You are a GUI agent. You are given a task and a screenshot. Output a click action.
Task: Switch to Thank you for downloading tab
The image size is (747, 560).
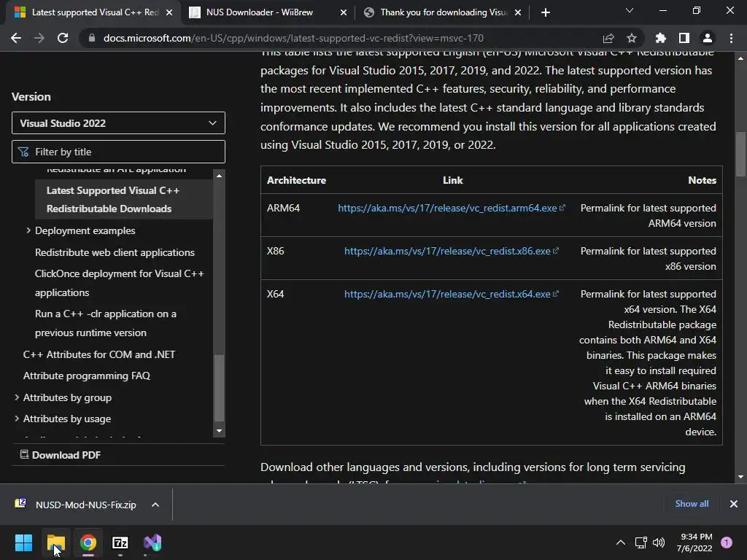[x=442, y=12]
